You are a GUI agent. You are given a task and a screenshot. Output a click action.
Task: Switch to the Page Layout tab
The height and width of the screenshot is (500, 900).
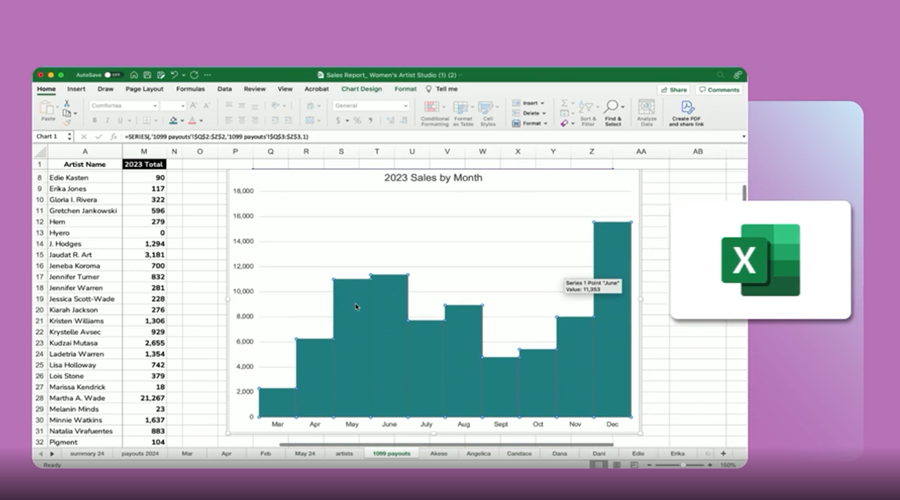[x=144, y=89]
